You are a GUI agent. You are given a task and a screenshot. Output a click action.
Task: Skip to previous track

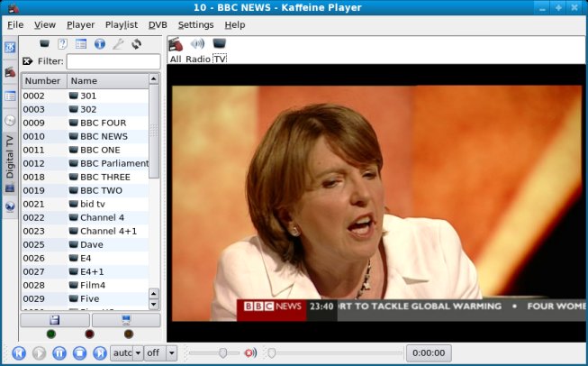click(x=19, y=352)
